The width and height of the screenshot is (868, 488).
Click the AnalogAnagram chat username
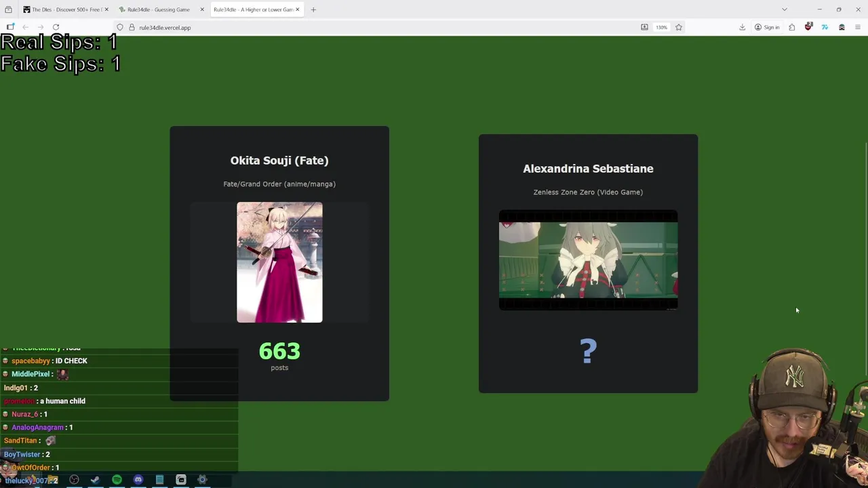(x=37, y=428)
